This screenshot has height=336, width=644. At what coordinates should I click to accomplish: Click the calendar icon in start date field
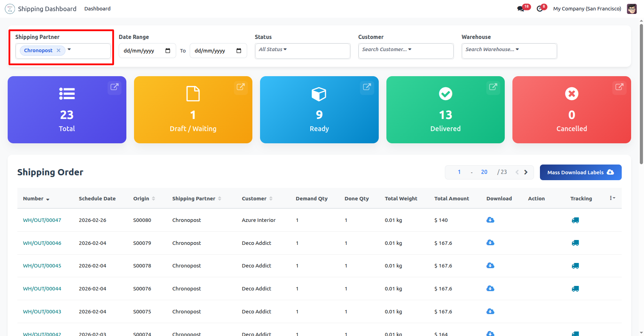pos(168,51)
